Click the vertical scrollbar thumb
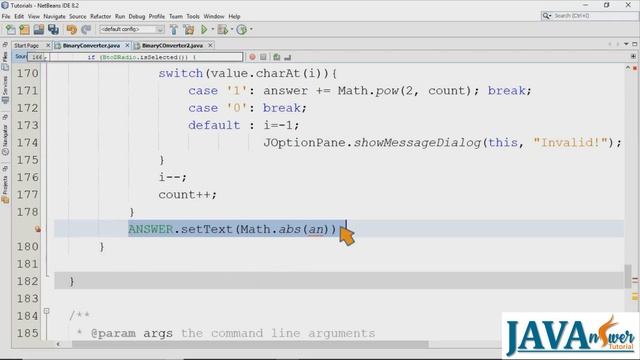The height and width of the screenshot is (360, 640). (x=628, y=276)
